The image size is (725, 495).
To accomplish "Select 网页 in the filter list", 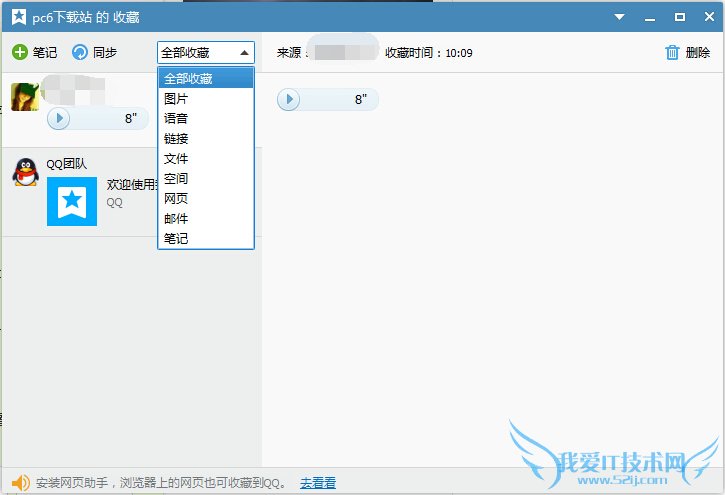I will coord(206,198).
